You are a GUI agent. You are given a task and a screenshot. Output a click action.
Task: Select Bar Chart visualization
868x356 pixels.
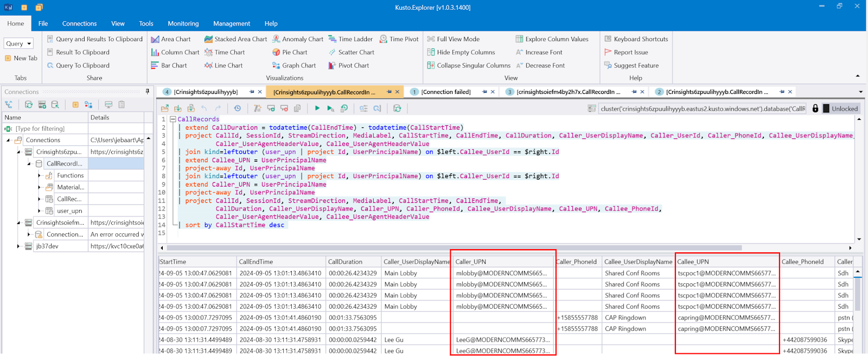[x=169, y=65]
